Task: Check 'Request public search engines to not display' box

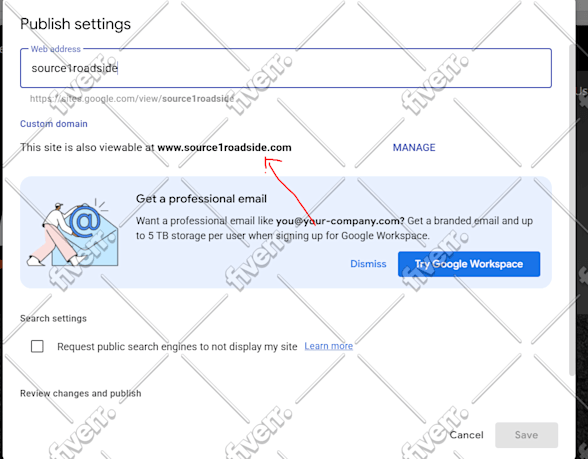Action: tap(37, 346)
